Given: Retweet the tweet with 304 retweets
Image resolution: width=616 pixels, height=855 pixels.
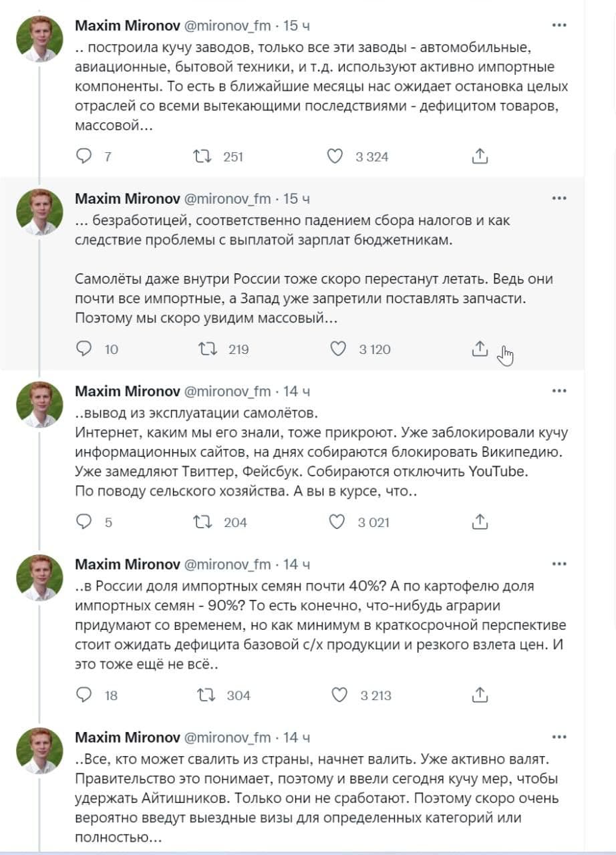Looking at the screenshot, I should (206, 695).
